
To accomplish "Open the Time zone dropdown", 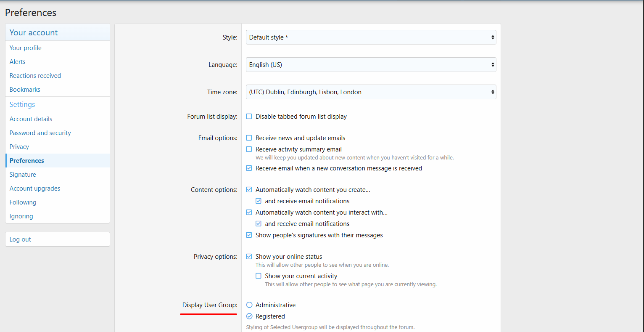I will click(371, 92).
